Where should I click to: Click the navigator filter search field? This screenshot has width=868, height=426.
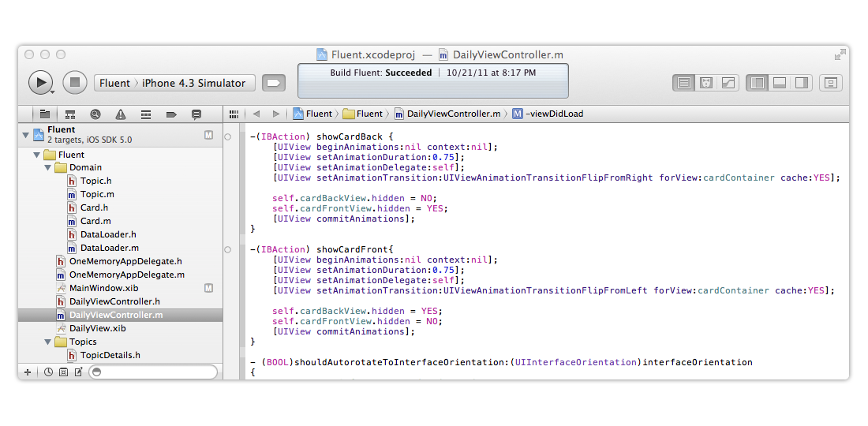click(152, 372)
